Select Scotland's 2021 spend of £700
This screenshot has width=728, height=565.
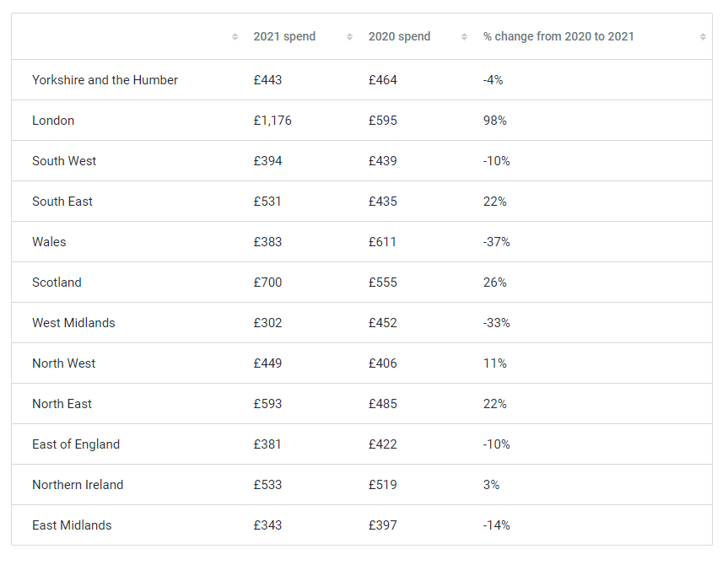(x=267, y=282)
